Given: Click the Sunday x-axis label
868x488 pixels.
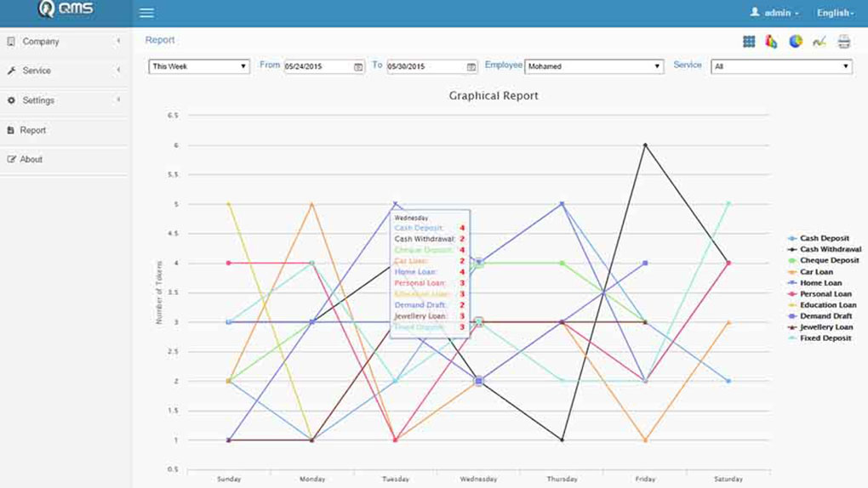Looking at the screenshot, I should [229, 479].
